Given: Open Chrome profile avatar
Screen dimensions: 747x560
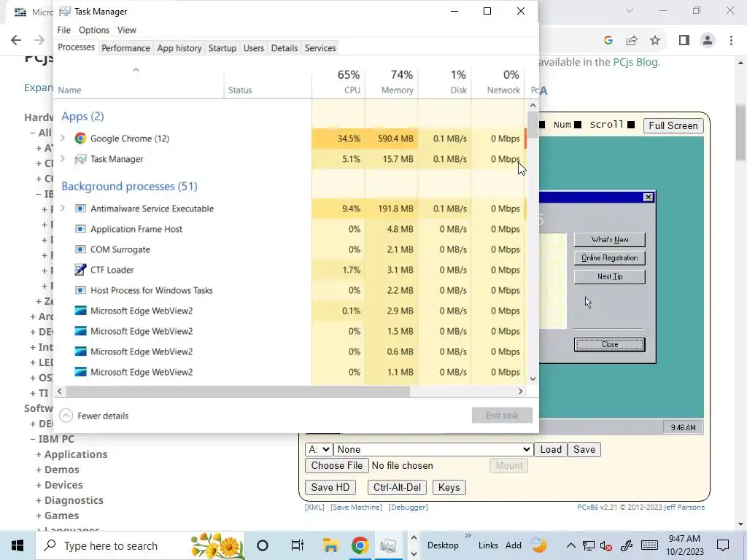Looking at the screenshot, I should 708,41.
